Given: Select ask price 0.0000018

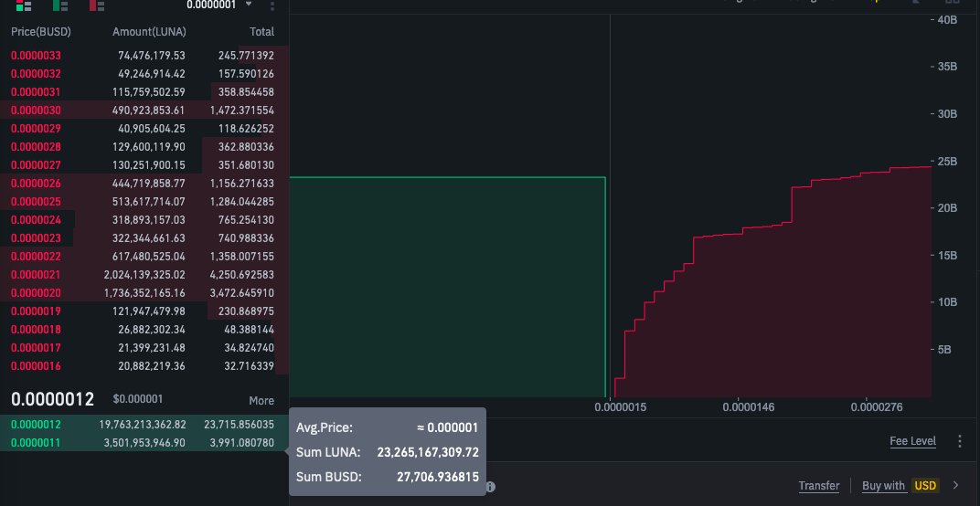Looking at the screenshot, I should coord(36,329).
